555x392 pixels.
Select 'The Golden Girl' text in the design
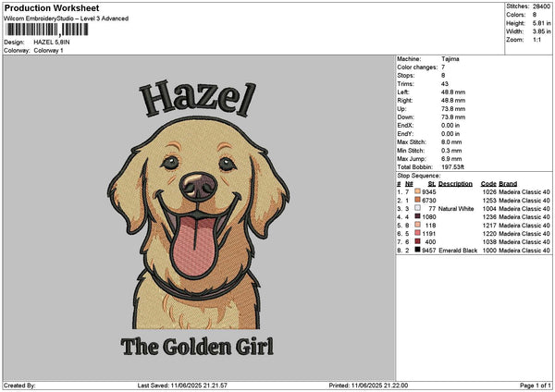tap(197, 348)
